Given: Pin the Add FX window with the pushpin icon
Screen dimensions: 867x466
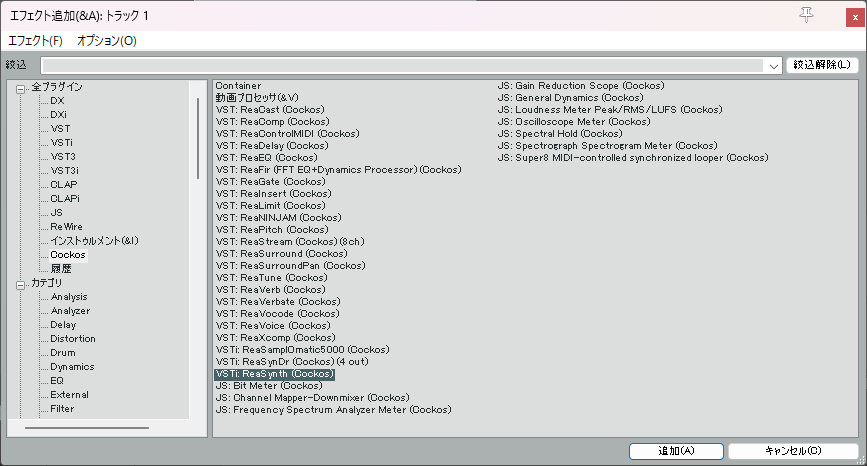Looking at the screenshot, I should (x=806, y=15).
